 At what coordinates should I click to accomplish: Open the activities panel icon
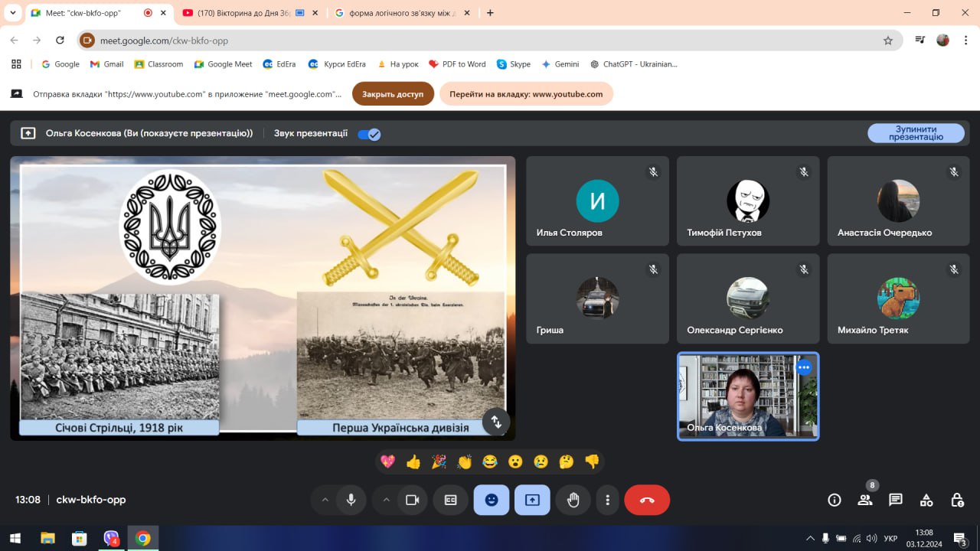[x=926, y=500]
